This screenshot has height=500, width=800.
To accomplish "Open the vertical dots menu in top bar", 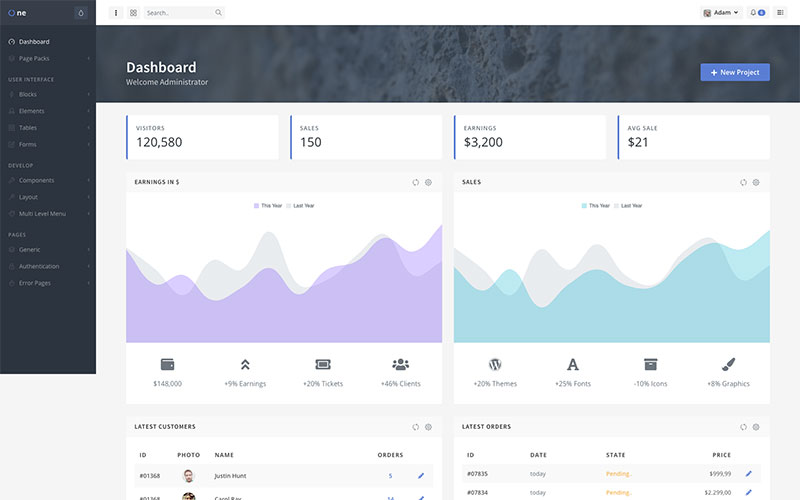I will point(116,13).
